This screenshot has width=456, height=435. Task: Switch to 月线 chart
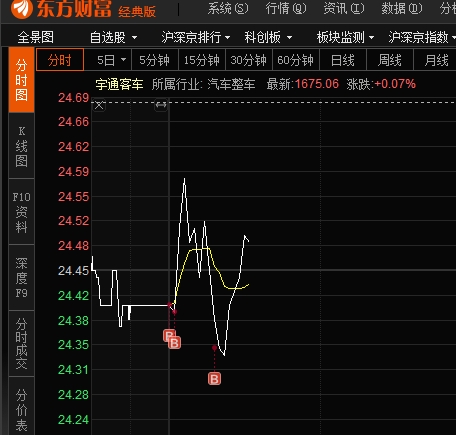(x=436, y=60)
